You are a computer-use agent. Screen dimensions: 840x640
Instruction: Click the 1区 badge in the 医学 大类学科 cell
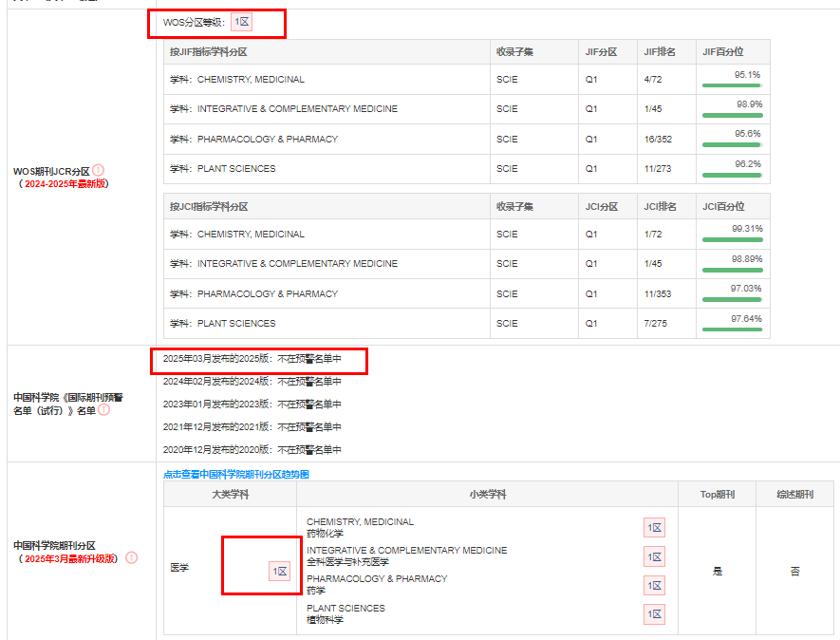point(279,572)
